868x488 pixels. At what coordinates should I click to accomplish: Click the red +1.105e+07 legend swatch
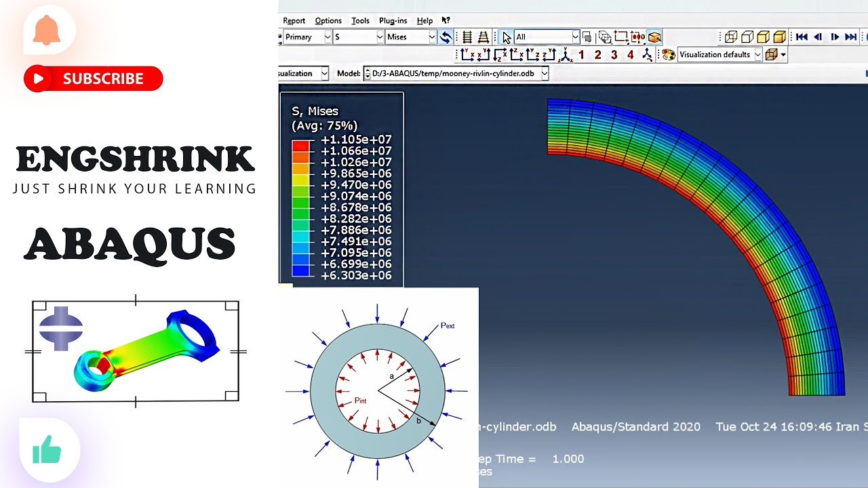301,145
